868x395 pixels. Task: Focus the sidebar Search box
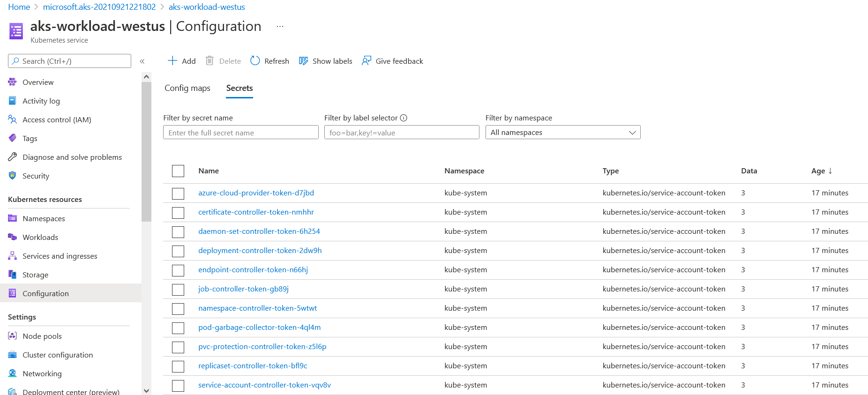coord(69,61)
